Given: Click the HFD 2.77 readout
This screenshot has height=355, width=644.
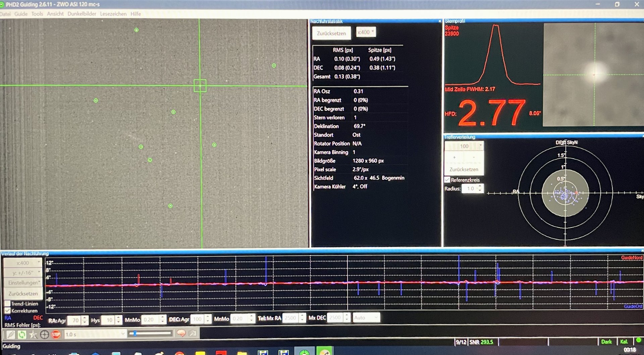Looking at the screenshot, I should tap(492, 113).
